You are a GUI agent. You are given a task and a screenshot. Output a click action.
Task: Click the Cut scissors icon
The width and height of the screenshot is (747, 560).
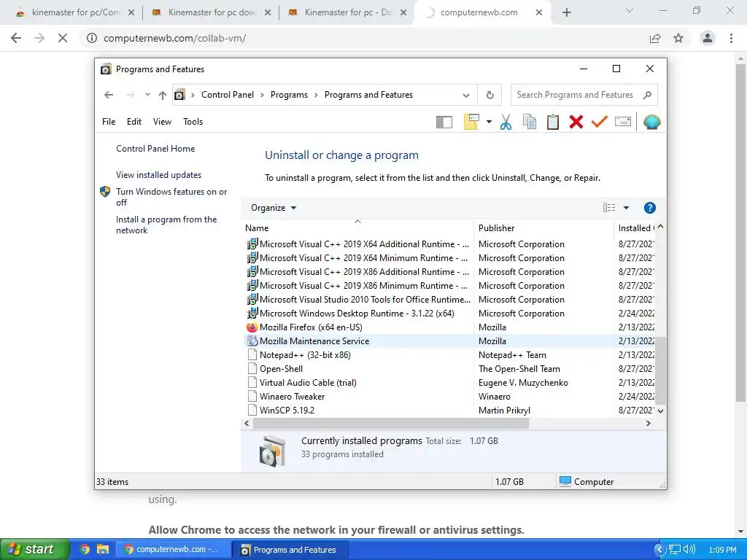click(506, 122)
